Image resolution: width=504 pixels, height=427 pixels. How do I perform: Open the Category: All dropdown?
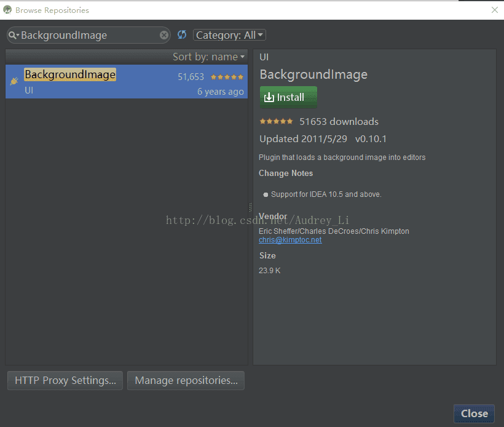pyautogui.click(x=229, y=34)
